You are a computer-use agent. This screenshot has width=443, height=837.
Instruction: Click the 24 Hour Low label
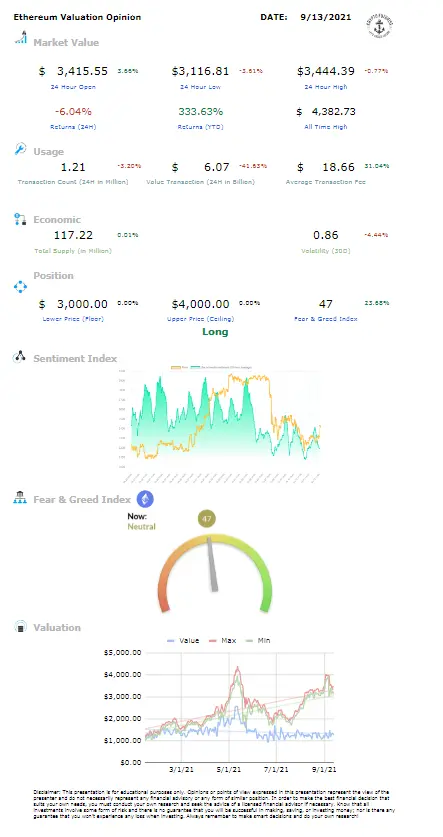click(200, 86)
